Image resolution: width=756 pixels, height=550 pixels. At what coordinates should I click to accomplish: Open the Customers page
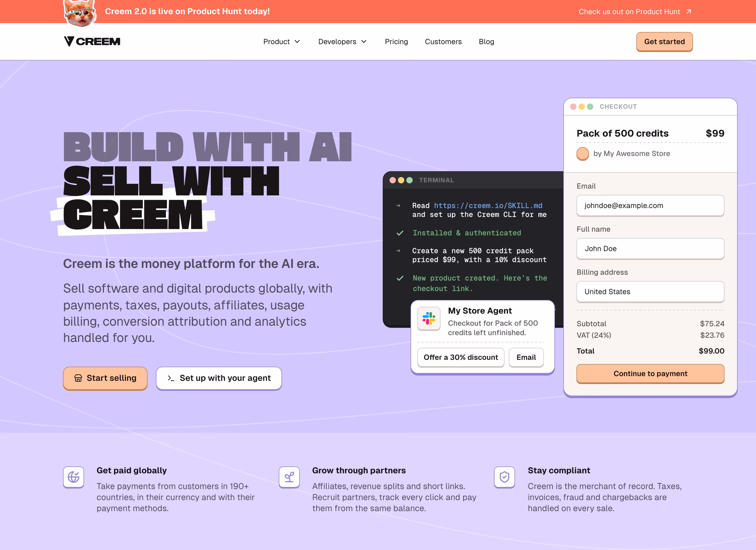tap(443, 42)
